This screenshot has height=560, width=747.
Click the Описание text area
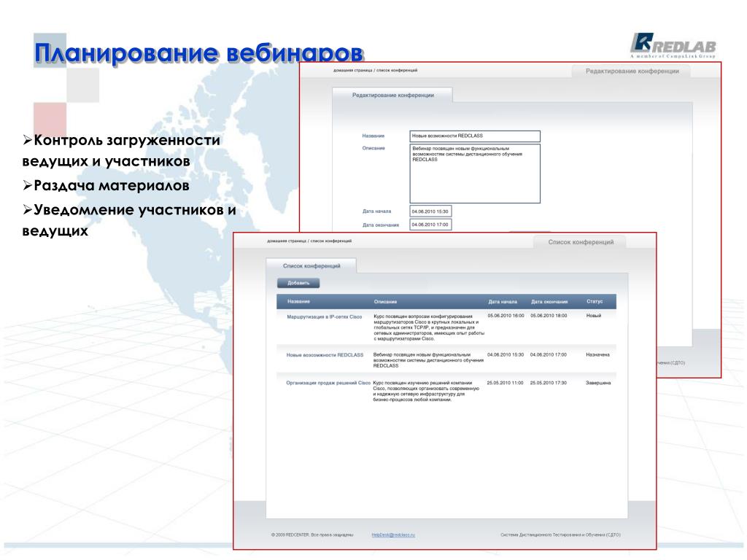475,174
